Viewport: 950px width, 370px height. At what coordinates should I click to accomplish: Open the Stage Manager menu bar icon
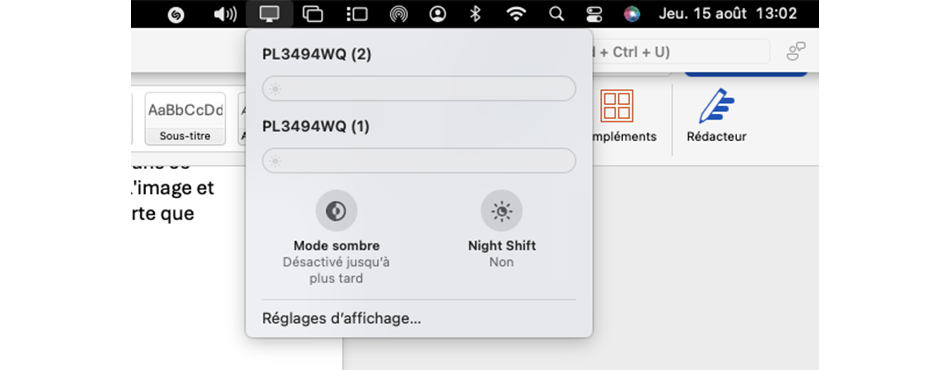(313, 14)
